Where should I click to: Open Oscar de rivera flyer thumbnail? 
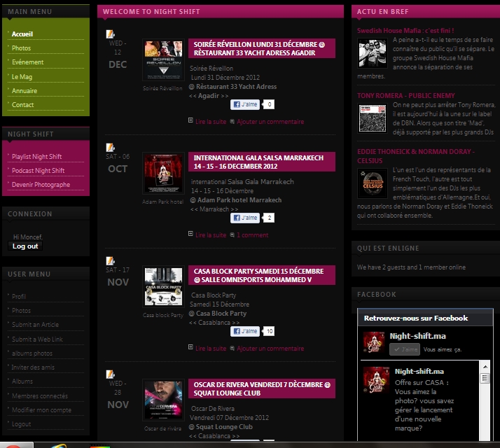pos(163,400)
